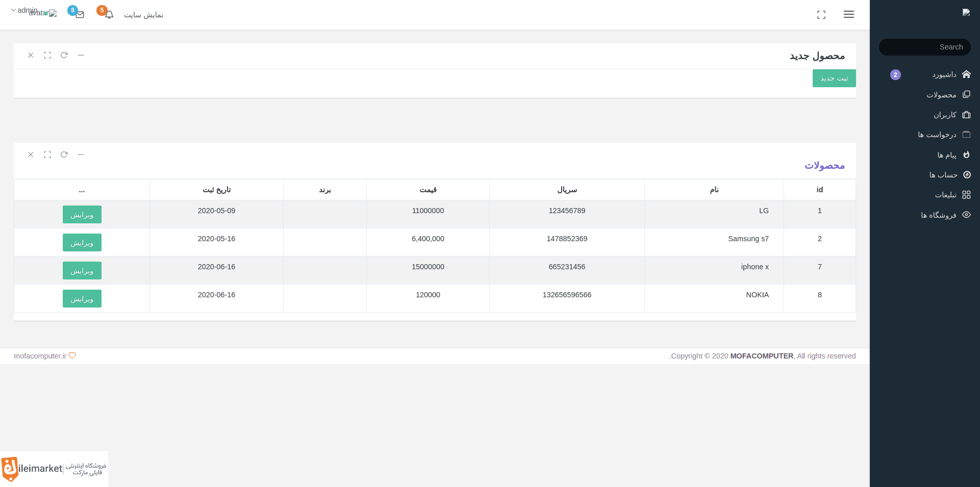
Task: Open messages envelope icon
Action: (80, 15)
